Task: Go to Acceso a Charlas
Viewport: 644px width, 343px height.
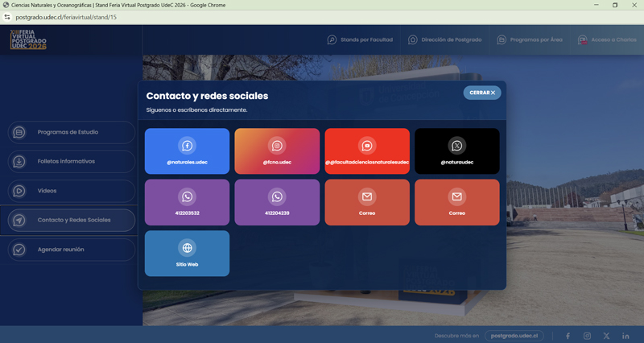Action: pyautogui.click(x=607, y=39)
